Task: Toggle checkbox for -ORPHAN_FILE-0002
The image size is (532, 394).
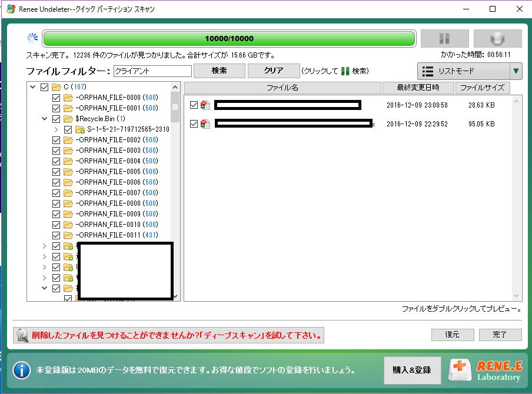Action: coord(56,140)
